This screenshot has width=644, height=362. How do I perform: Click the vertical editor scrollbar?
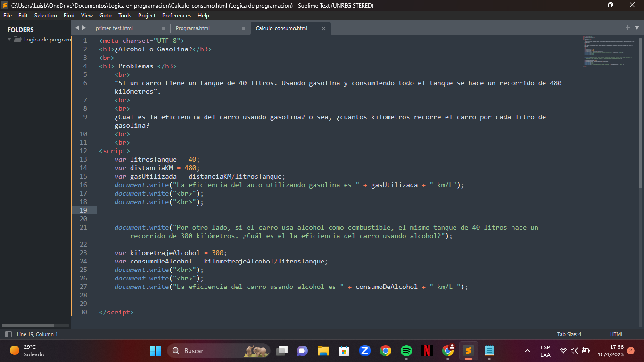pyautogui.click(x=640, y=113)
